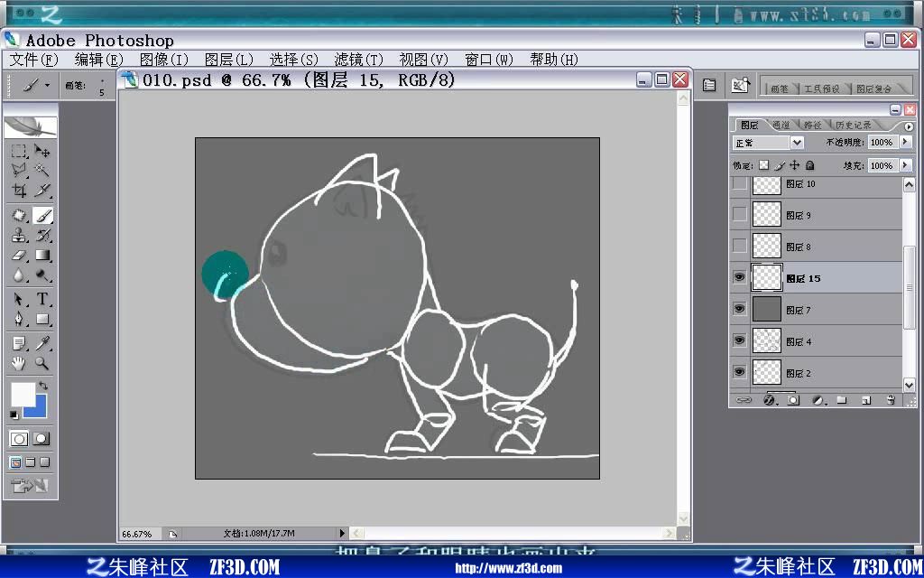Activate the Blur tool
This screenshot has height=578, width=924.
click(19, 275)
